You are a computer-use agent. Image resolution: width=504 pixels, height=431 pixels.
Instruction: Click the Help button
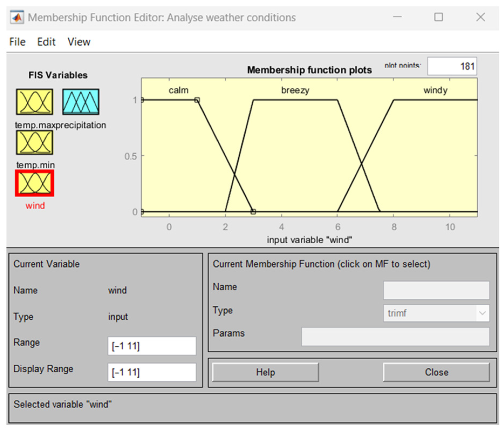(265, 372)
